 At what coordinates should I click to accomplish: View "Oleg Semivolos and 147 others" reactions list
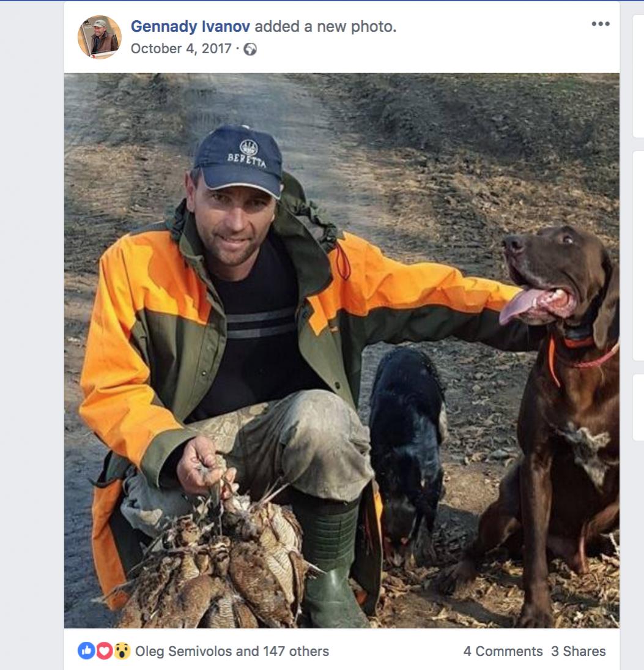tap(232, 651)
